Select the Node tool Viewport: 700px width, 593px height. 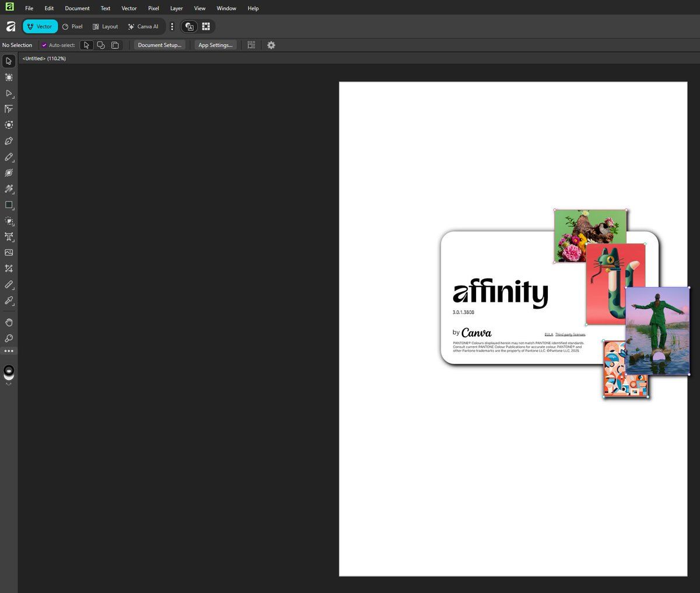pos(9,93)
